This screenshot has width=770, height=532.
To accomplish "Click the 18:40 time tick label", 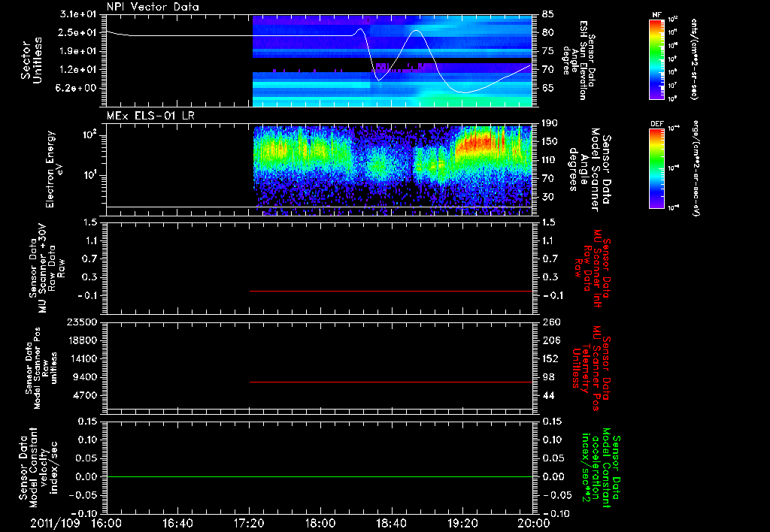I will [x=391, y=523].
